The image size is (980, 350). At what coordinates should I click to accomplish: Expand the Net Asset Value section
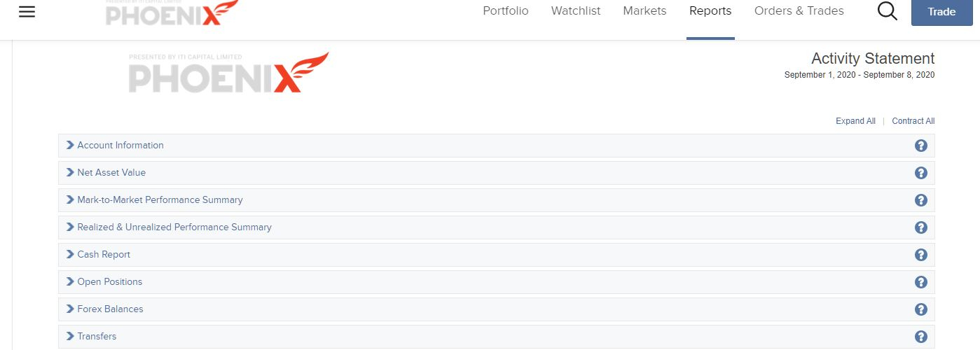click(x=497, y=173)
